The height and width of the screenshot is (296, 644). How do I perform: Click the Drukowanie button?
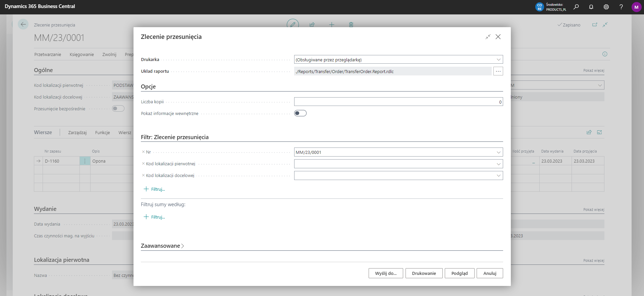tap(424, 273)
